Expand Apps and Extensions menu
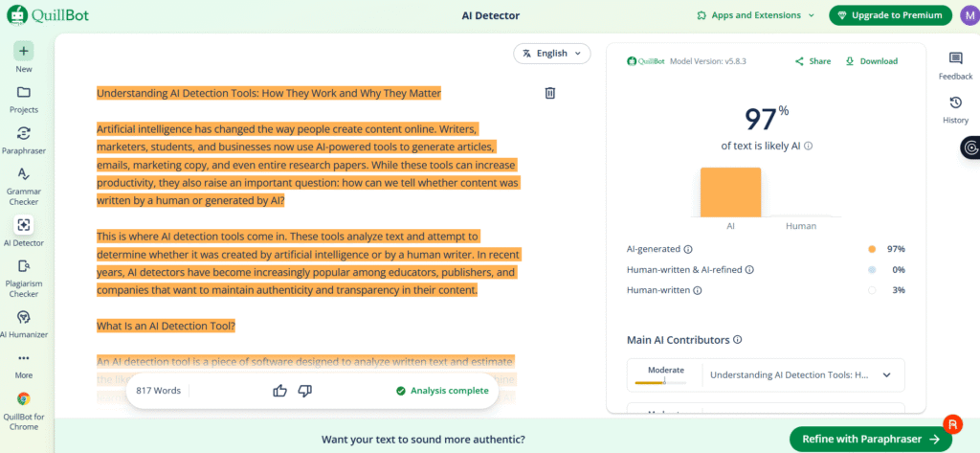The image size is (980, 453). 756,15
